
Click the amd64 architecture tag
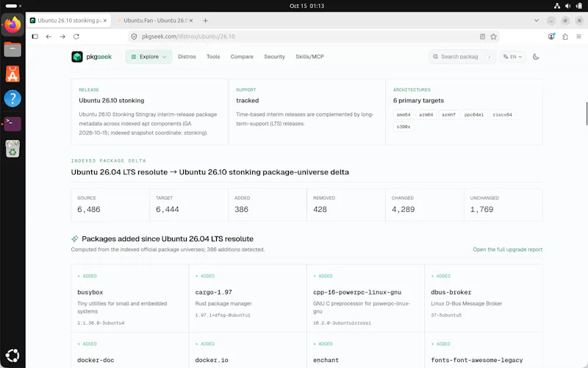(x=404, y=115)
